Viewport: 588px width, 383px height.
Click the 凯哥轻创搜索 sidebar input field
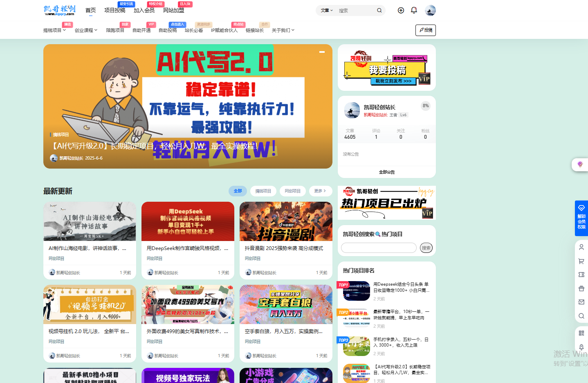(x=379, y=248)
